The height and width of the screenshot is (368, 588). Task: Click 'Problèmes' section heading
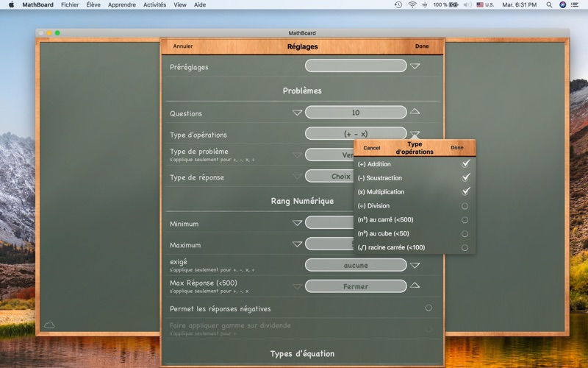(x=302, y=91)
